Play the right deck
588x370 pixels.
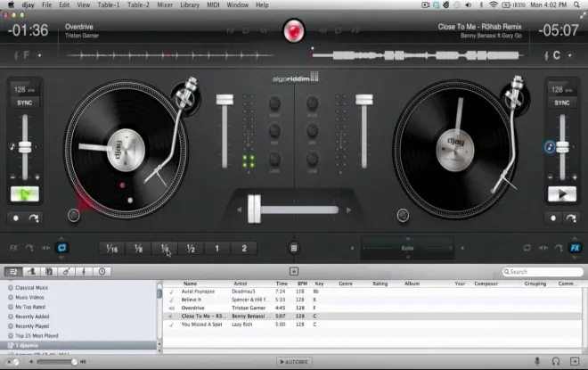point(562,194)
